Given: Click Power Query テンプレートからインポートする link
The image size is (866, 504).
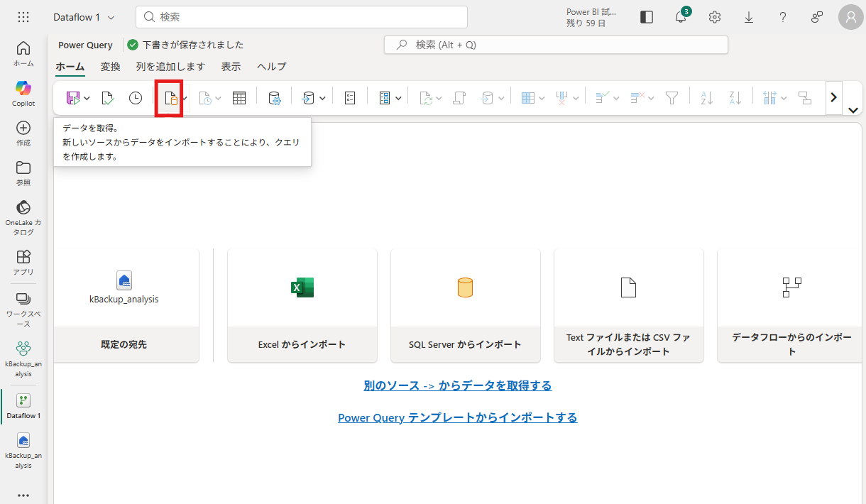Looking at the screenshot, I should click(457, 417).
